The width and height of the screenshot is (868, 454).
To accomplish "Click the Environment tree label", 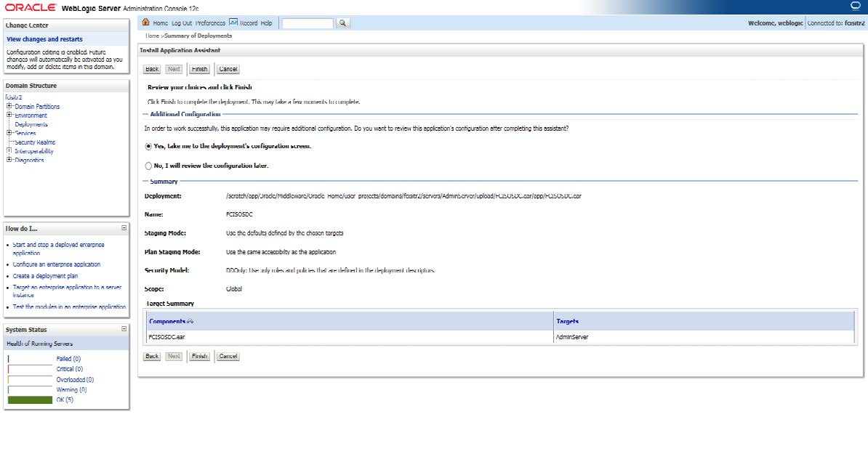I will point(31,115).
